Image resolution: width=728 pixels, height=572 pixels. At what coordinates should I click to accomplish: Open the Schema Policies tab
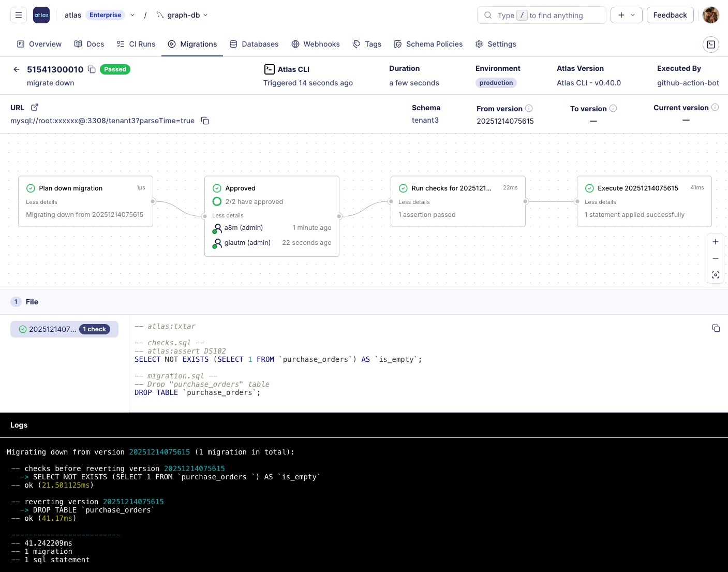click(428, 44)
